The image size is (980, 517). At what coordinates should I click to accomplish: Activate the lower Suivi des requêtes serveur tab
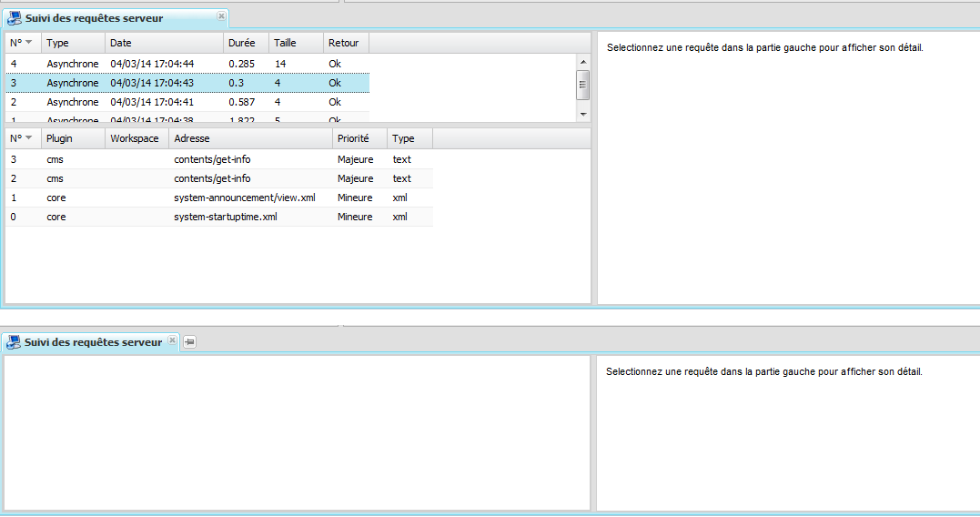[x=93, y=342]
